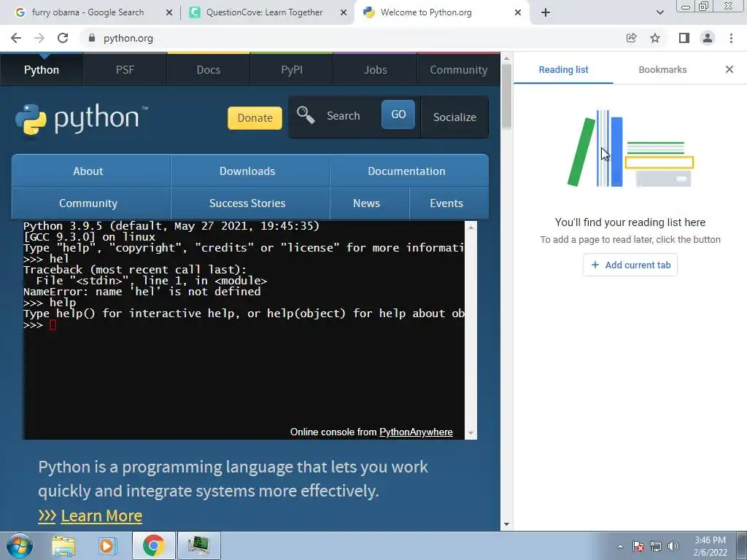Open the top-bar Community navigation item

[458, 69]
